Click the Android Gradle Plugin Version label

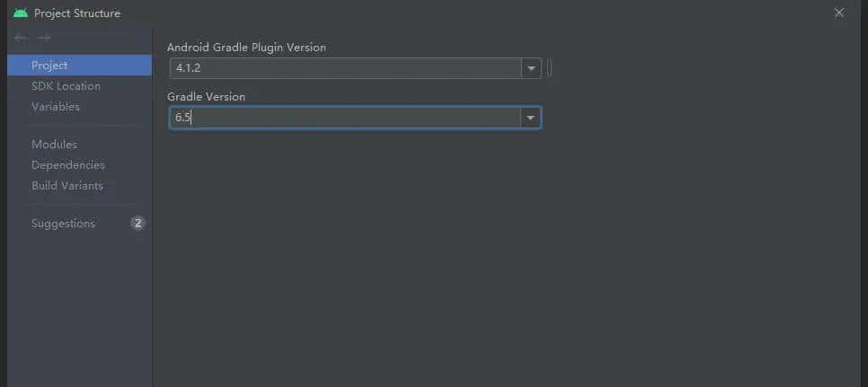tap(246, 48)
